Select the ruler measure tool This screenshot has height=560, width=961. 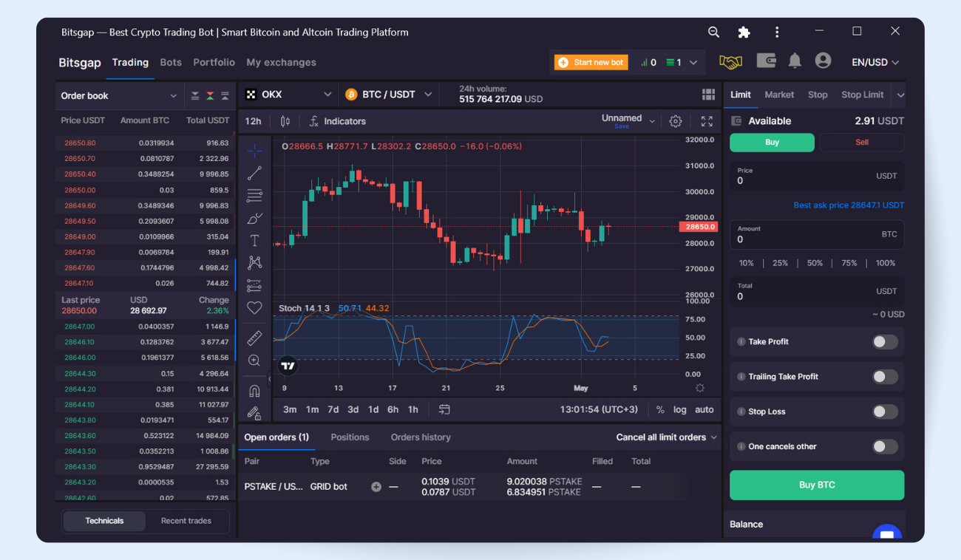click(254, 338)
